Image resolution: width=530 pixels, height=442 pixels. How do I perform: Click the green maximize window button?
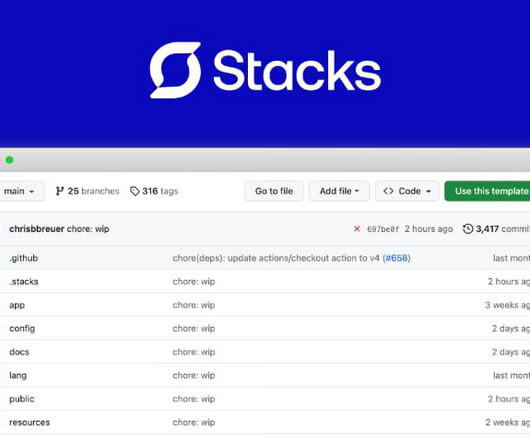[9, 160]
